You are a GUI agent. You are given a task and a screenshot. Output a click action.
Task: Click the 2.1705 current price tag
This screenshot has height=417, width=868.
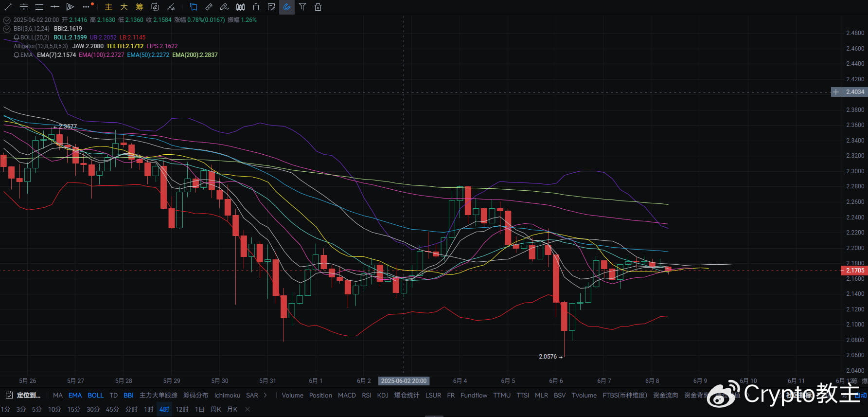point(854,271)
